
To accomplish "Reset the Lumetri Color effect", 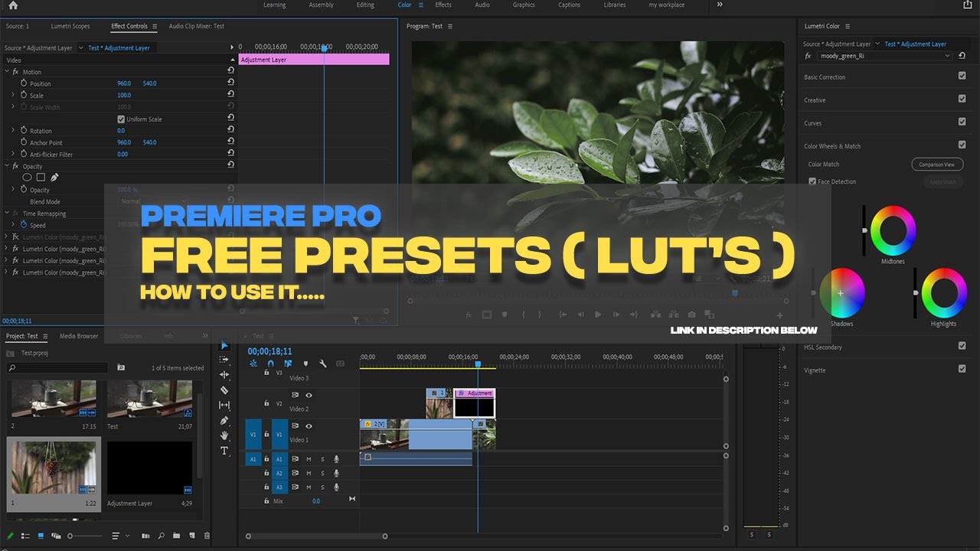I will (962, 56).
